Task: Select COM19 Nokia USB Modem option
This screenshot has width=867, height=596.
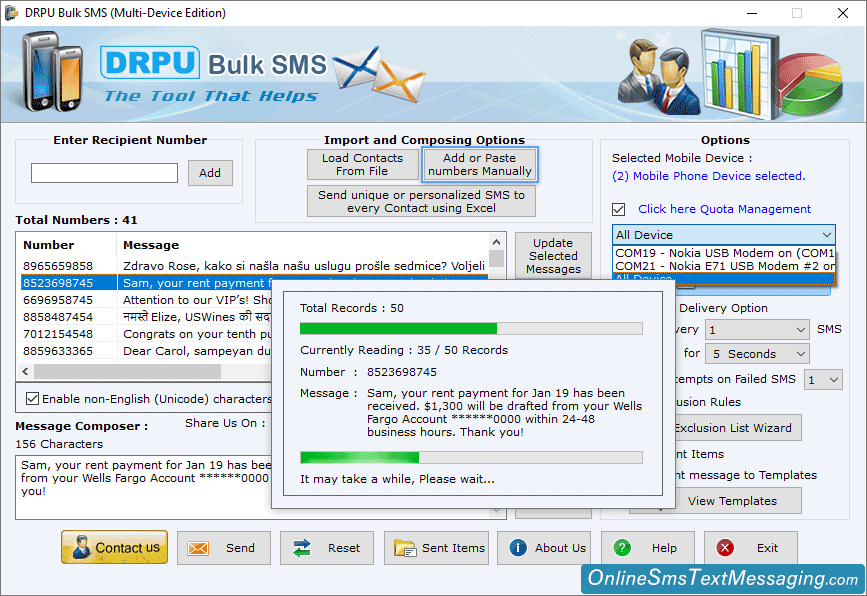Action: pos(724,253)
